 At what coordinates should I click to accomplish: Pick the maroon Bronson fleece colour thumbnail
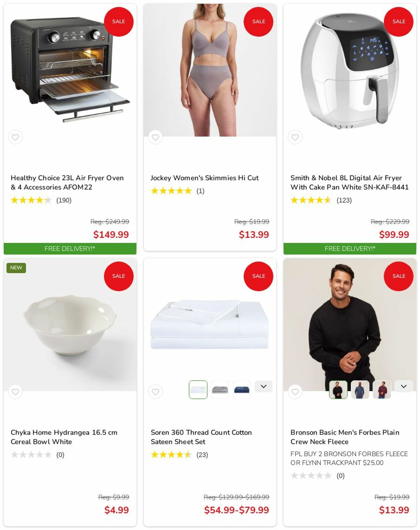(382, 390)
